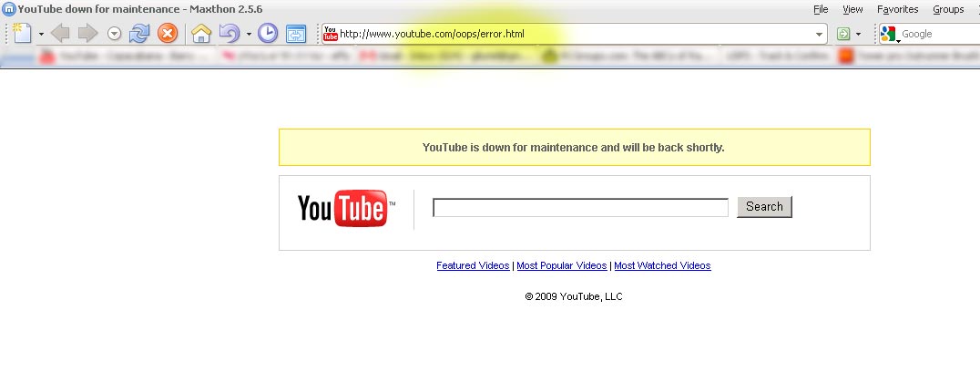980x373 pixels.
Task: Open the Favorites menu
Action: (897, 9)
